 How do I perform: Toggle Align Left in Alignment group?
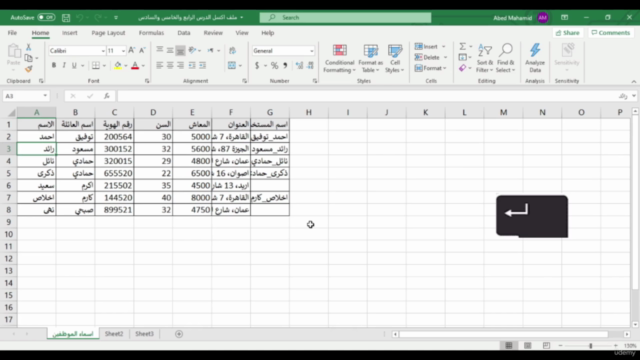click(160, 65)
